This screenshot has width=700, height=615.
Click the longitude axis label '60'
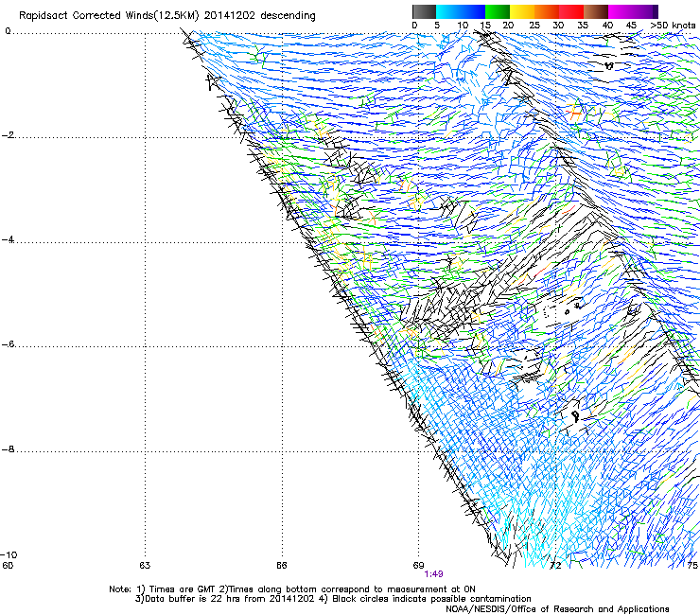[x=8, y=566]
